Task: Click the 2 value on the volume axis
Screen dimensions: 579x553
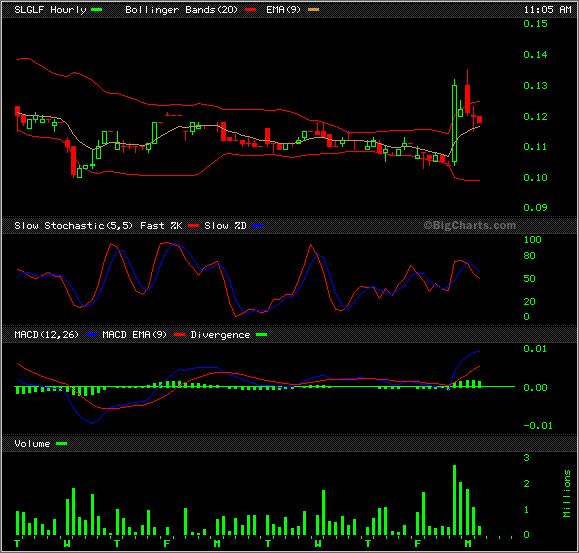Action: pyautogui.click(x=527, y=484)
